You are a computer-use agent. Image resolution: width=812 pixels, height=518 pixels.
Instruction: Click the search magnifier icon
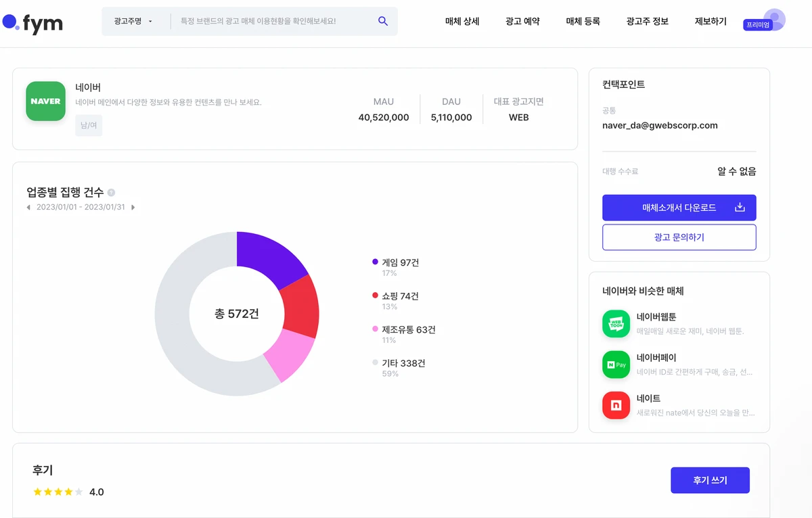383,22
